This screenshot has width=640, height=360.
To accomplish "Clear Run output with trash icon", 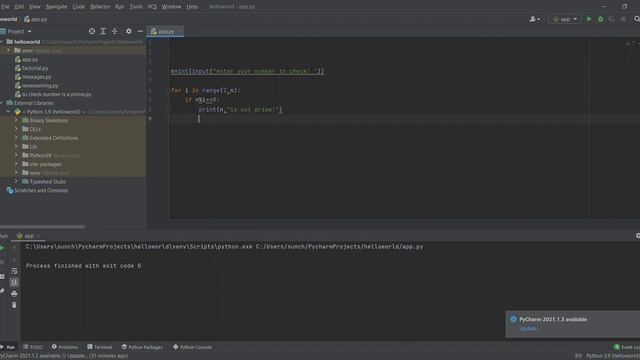I will pyautogui.click(x=14, y=305).
